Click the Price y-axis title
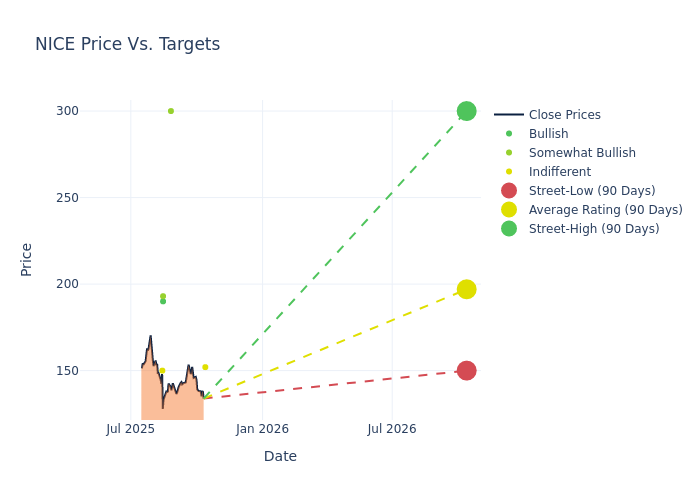 pos(27,259)
